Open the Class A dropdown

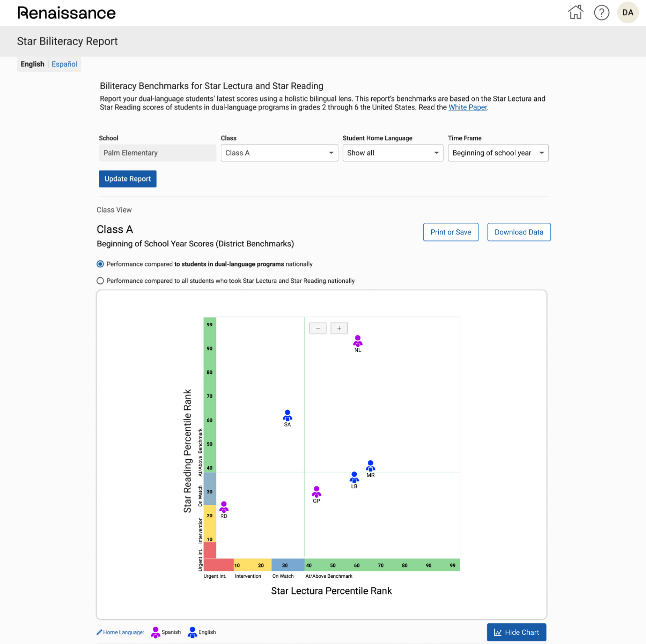279,153
